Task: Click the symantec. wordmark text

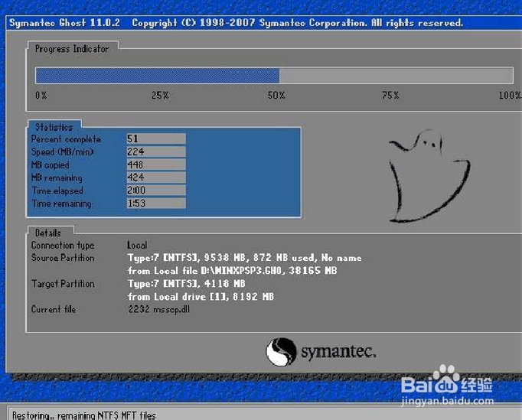Action: (x=338, y=352)
